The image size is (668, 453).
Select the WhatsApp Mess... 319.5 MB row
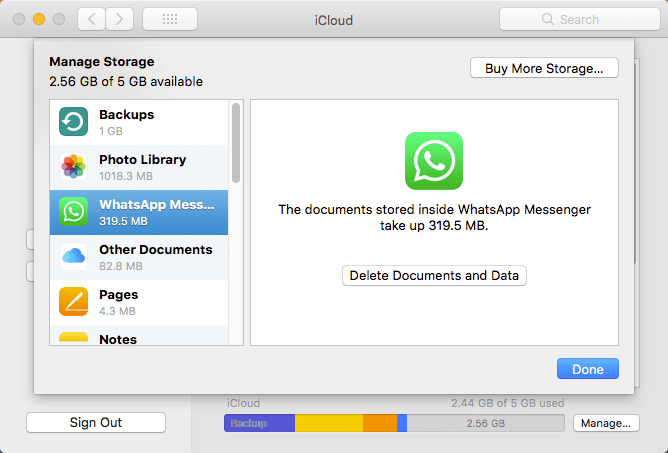[139, 212]
